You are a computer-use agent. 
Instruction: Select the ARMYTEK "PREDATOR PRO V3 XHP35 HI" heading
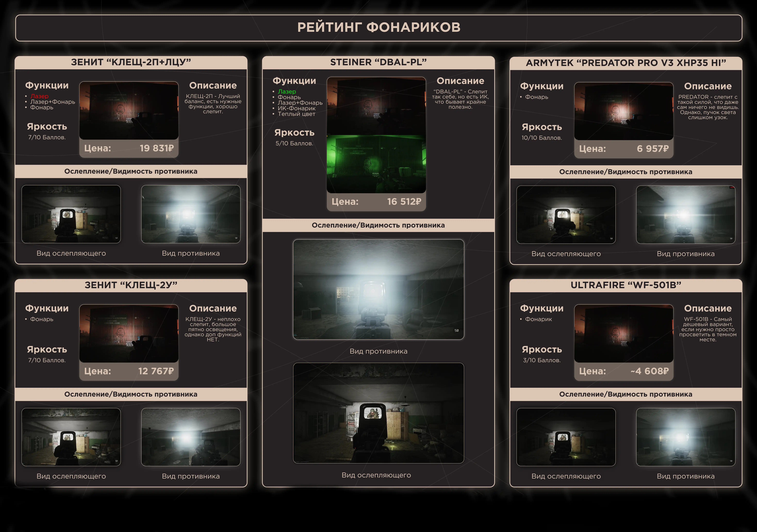point(626,63)
